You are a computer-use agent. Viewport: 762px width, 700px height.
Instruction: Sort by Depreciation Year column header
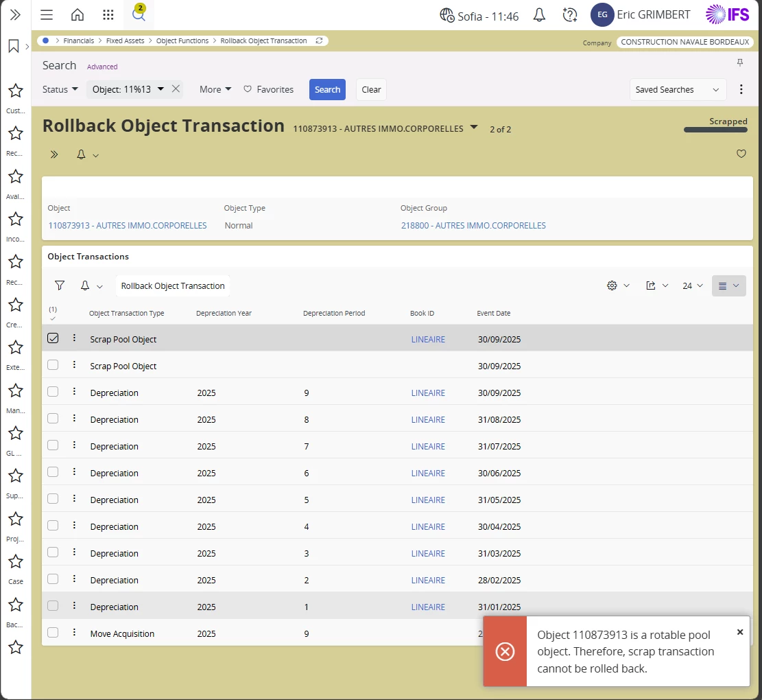point(224,313)
